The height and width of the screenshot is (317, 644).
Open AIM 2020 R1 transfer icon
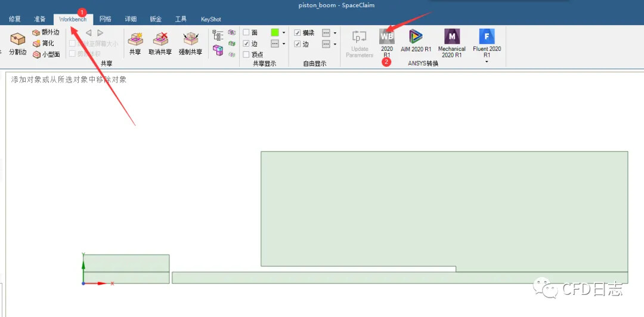[416, 37]
